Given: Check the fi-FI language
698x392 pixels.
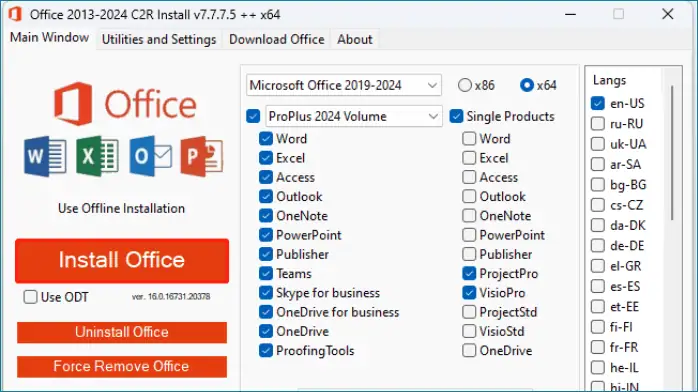Looking at the screenshot, I should click(x=597, y=327).
